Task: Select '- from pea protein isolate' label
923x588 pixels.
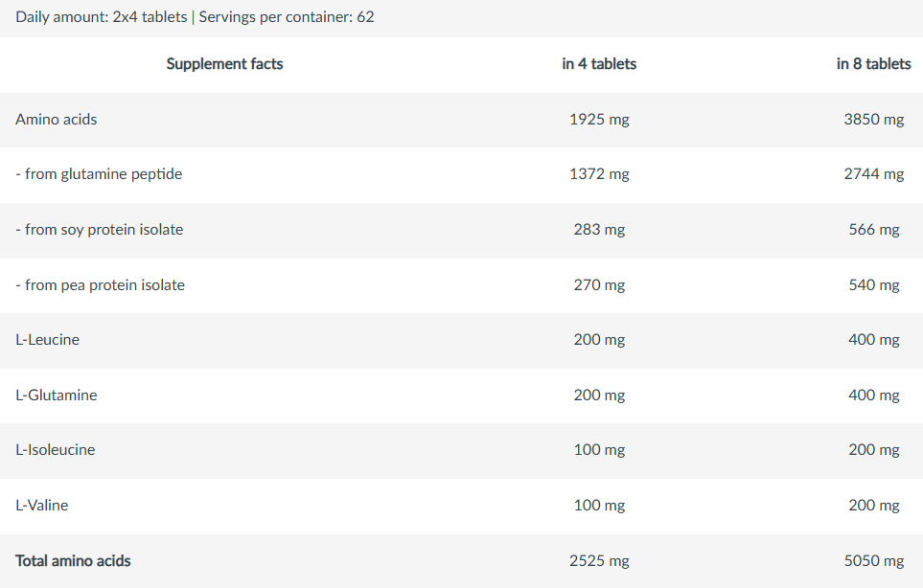Action: [x=101, y=285]
